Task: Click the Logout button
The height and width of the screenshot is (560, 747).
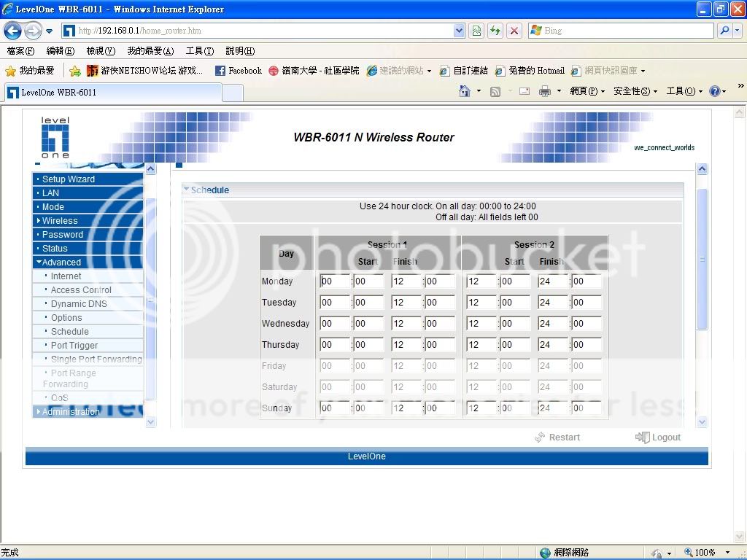Action: [659, 437]
